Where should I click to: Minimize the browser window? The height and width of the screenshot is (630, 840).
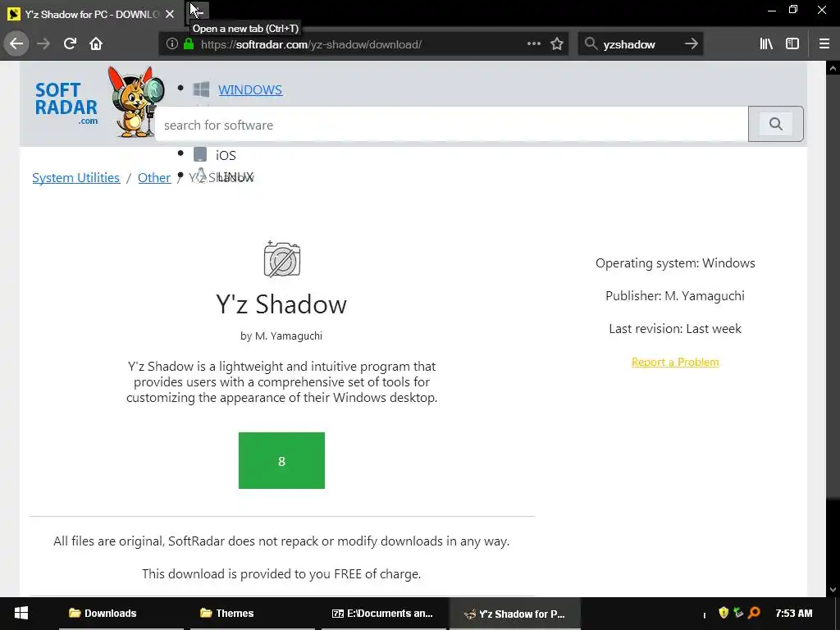(772, 10)
